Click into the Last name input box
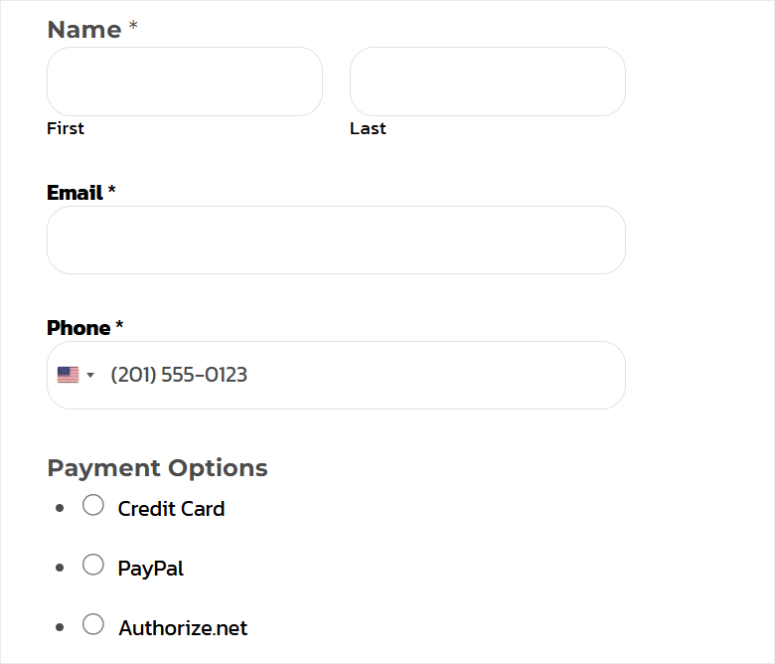This screenshot has width=775, height=664. click(x=487, y=81)
